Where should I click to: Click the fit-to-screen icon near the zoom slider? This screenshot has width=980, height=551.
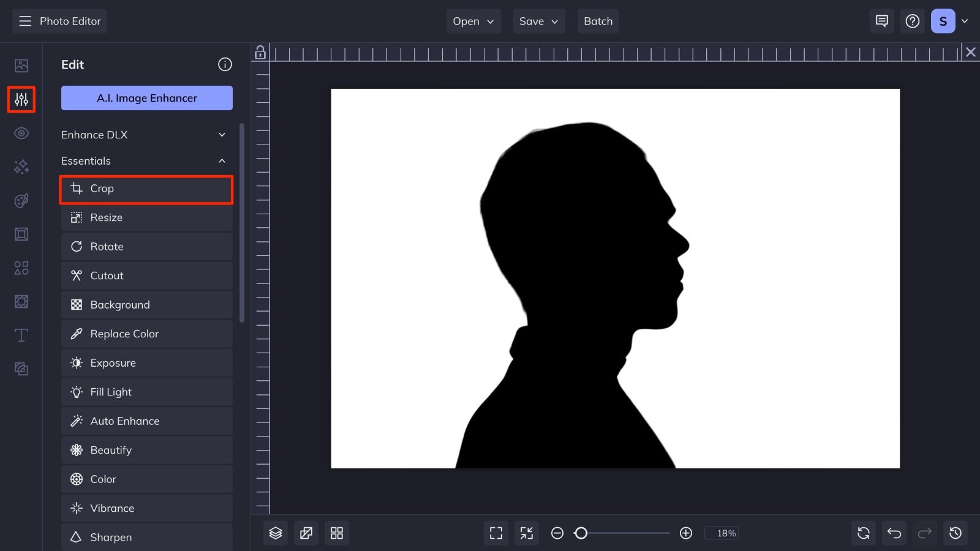[x=526, y=533]
